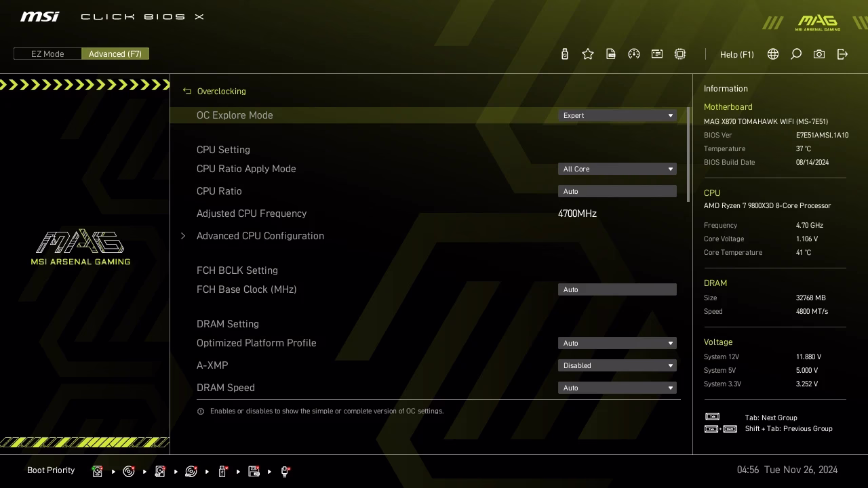This screenshot has height=488, width=868.
Task: Click the Core Temperature 41 °C value
Action: 804,252
